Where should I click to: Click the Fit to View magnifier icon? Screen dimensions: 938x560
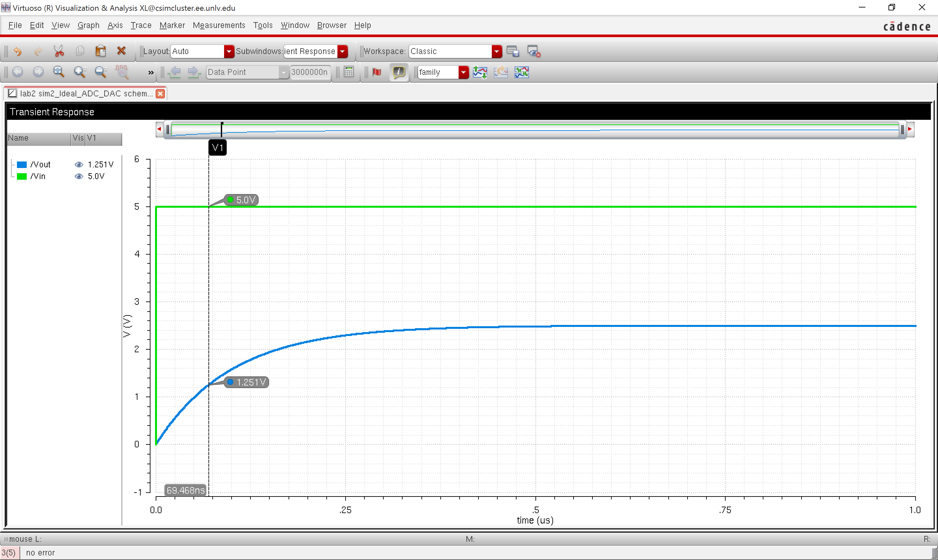pos(59,72)
